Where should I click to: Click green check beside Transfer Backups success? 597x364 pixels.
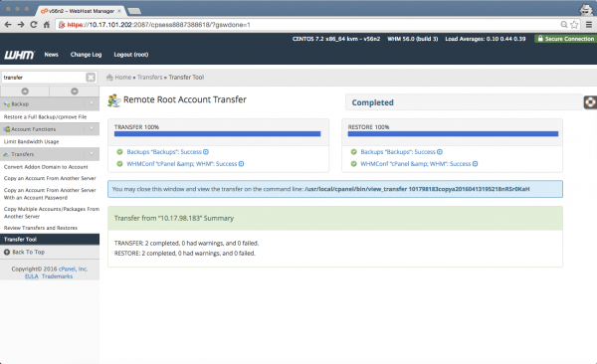tap(119, 152)
